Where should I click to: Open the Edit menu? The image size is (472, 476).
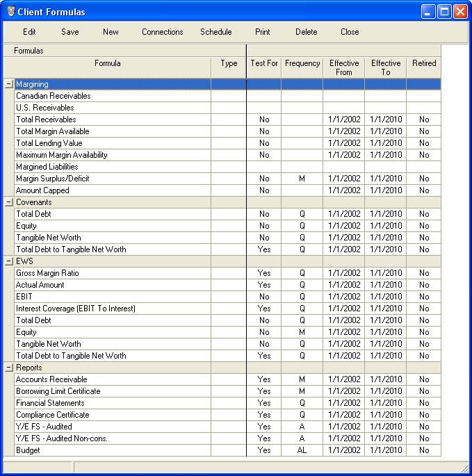(29, 32)
